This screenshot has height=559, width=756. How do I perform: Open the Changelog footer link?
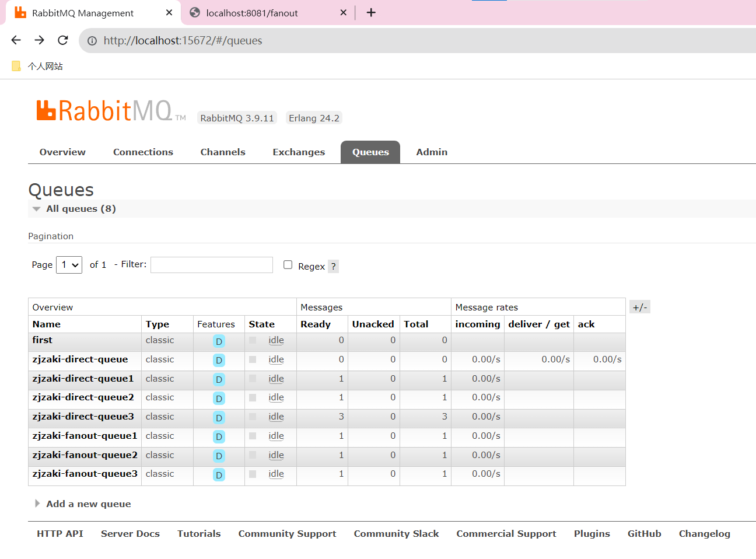(704, 533)
